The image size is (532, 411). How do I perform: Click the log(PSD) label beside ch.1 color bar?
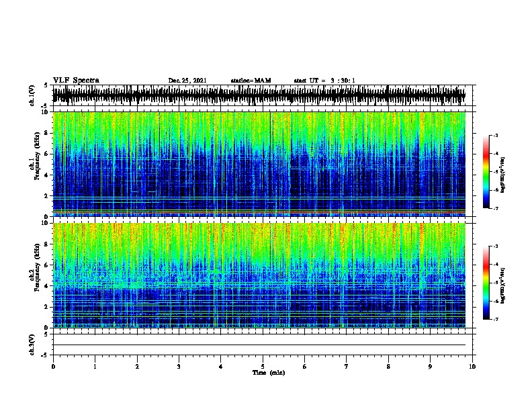tap(503, 175)
